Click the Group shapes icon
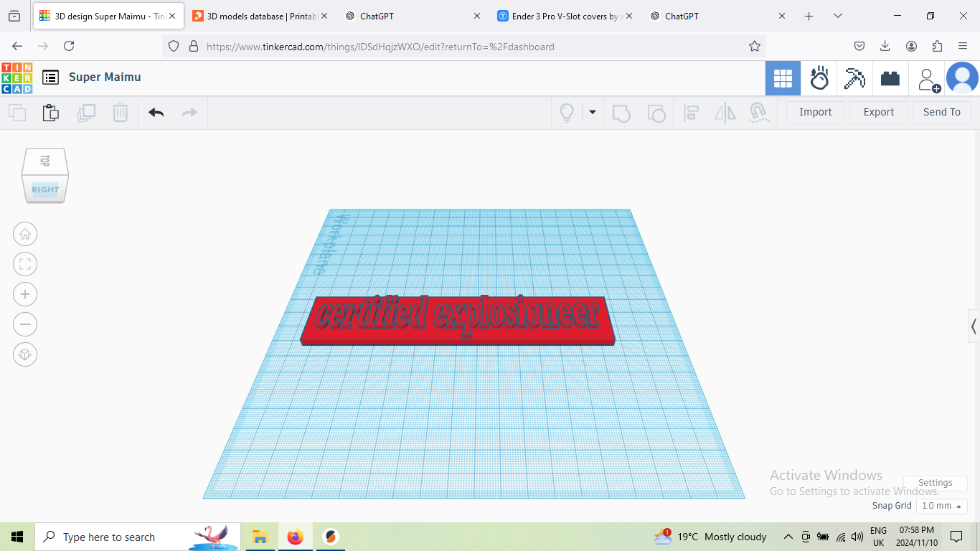Viewport: 980px width, 551px height. [x=621, y=113]
